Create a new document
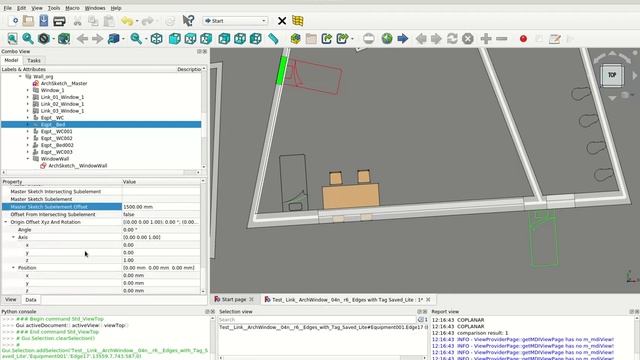This screenshot has height=360, width=640. click(13, 20)
